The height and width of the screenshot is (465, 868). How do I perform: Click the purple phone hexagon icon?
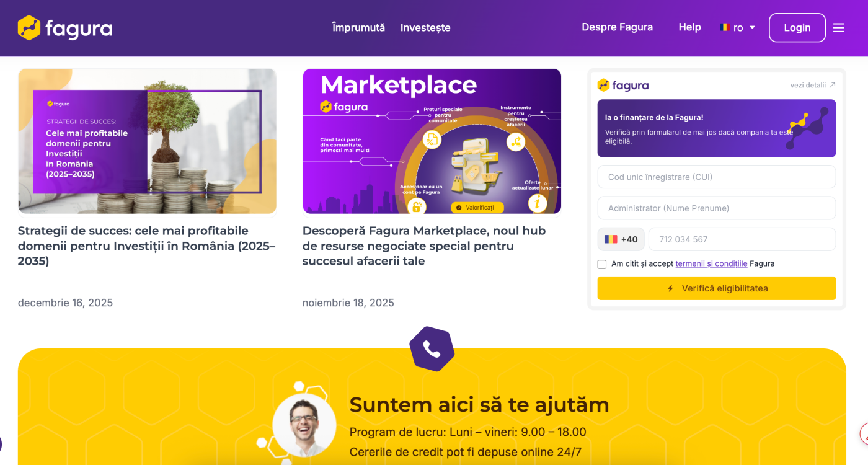(x=432, y=349)
